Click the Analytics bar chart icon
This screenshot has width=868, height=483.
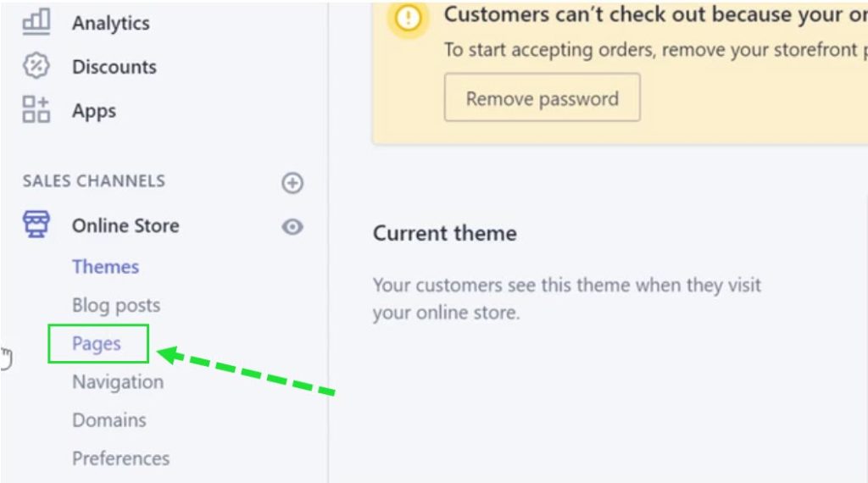(x=36, y=22)
